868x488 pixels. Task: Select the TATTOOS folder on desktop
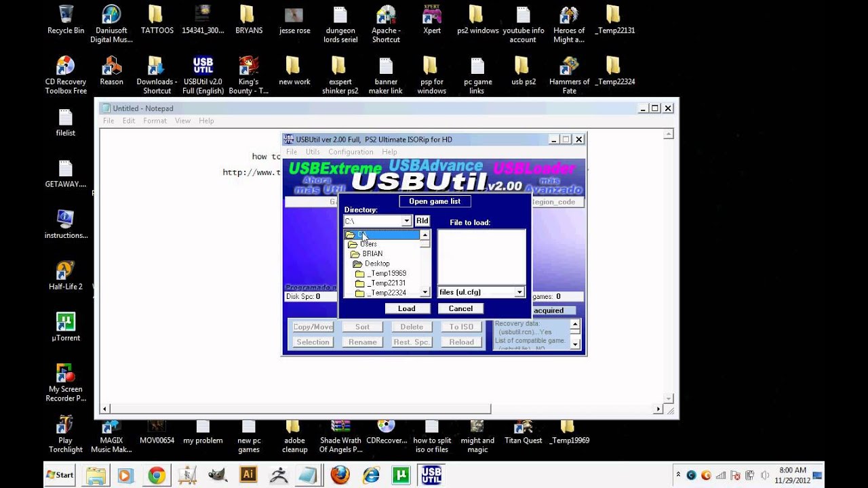(x=157, y=20)
